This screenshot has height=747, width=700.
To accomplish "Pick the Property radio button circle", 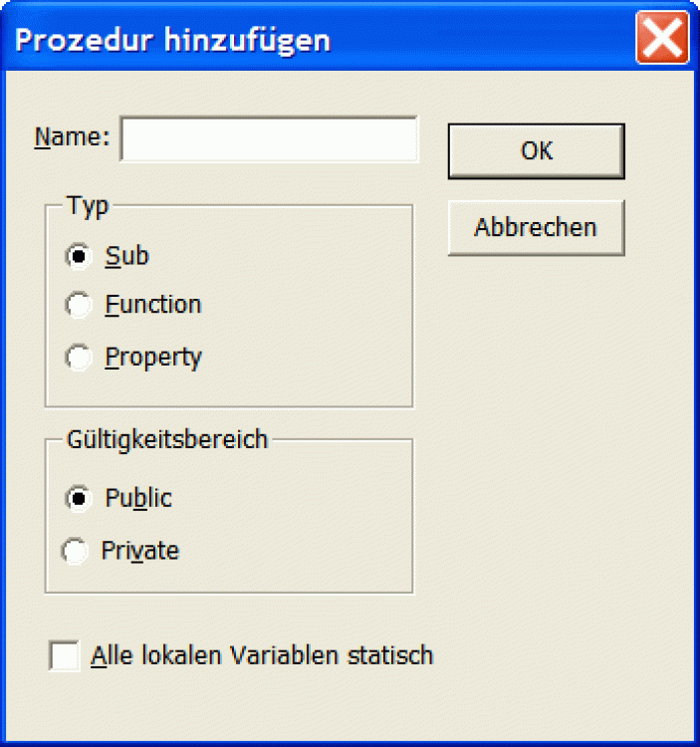I will [79, 358].
